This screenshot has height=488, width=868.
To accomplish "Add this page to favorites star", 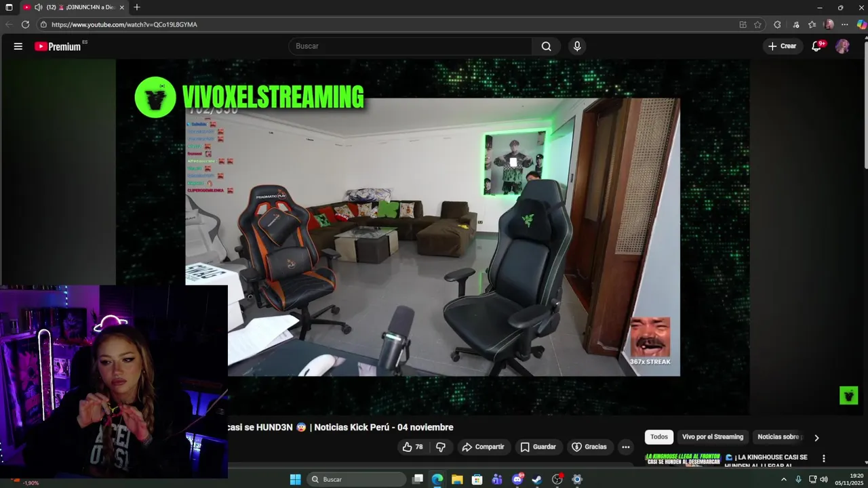I will point(757,24).
